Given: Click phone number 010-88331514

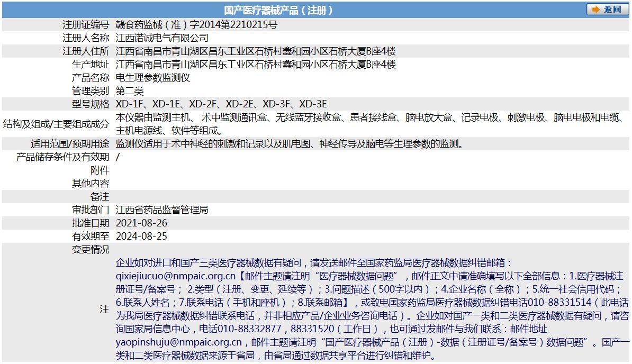Looking at the screenshot, I should [560, 303].
